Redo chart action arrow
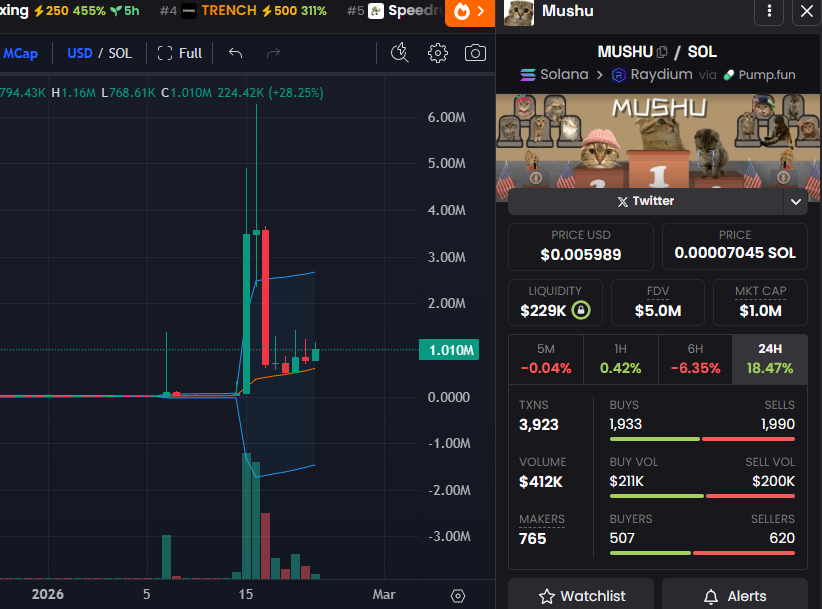The height and width of the screenshot is (609, 822). tap(273, 53)
